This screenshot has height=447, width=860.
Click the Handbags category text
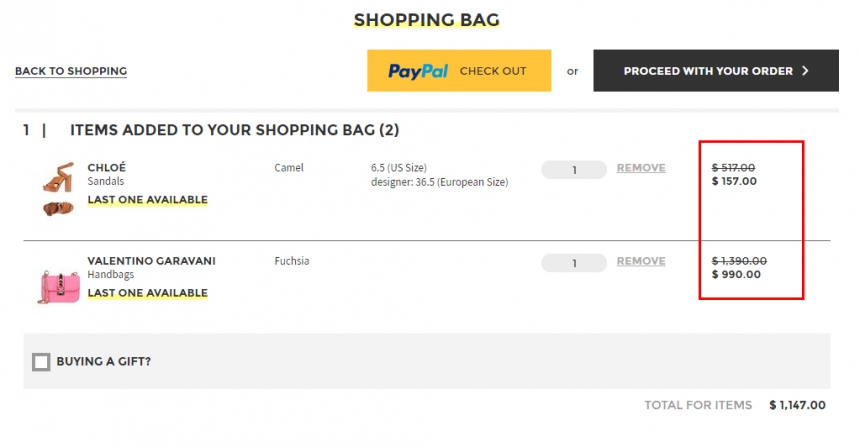[110, 274]
